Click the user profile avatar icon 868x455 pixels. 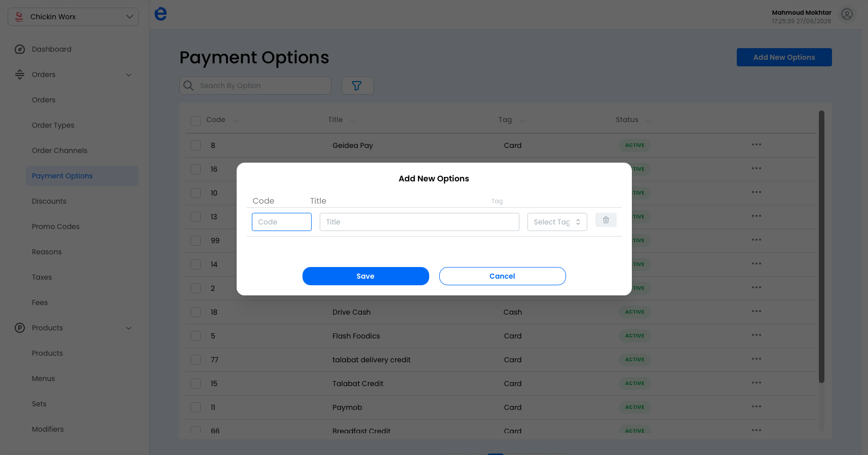click(847, 14)
